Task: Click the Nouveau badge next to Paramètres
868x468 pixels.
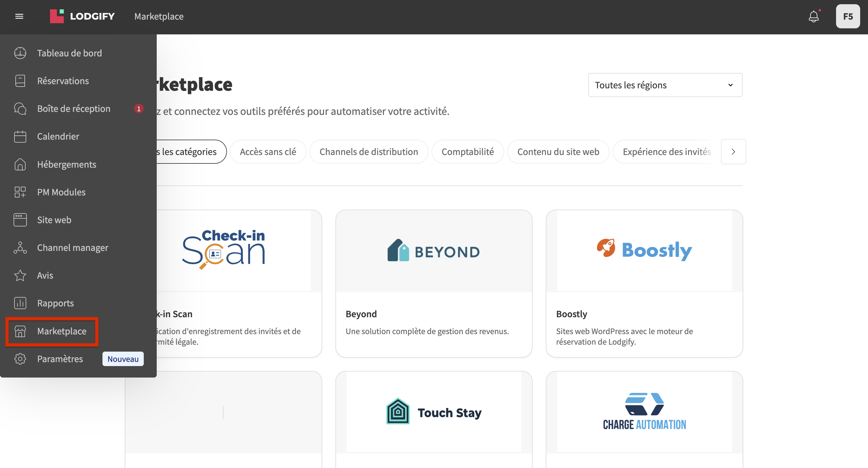Action: pyautogui.click(x=123, y=359)
